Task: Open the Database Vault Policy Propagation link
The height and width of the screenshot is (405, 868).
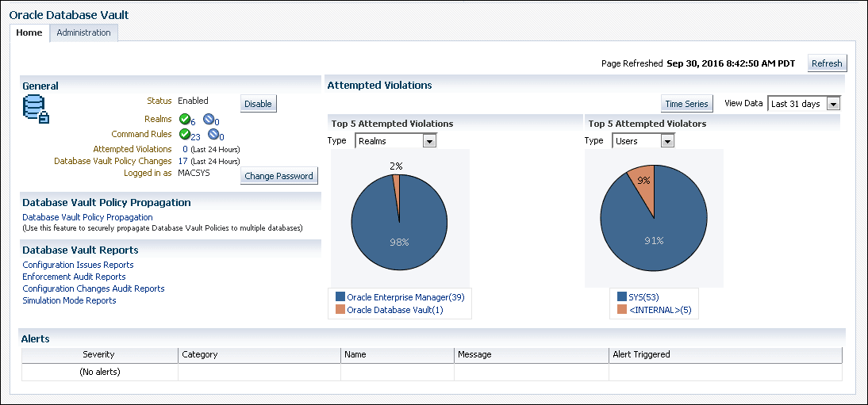Action: pyautogui.click(x=87, y=217)
